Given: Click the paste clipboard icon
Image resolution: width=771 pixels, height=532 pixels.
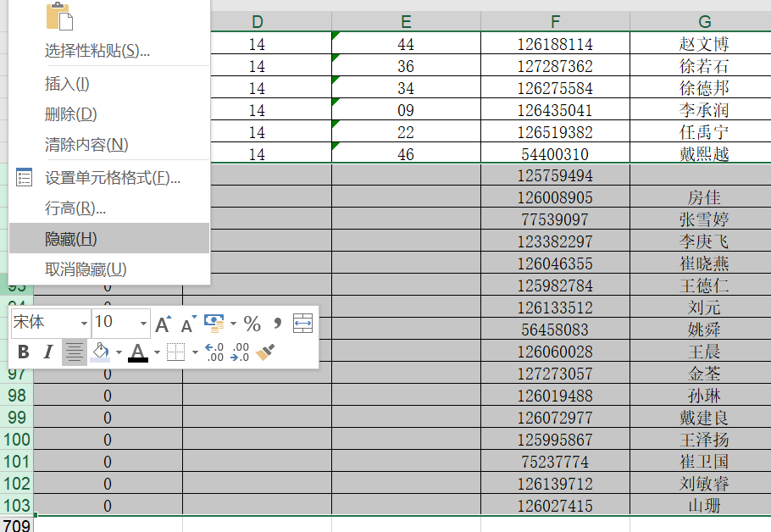Looking at the screenshot, I should tap(59, 16).
